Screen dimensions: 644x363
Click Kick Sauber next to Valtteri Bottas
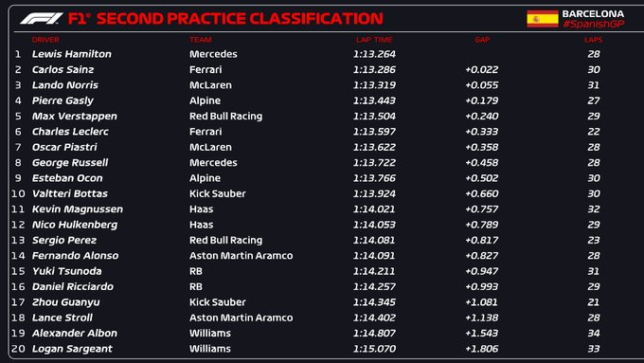pos(217,193)
